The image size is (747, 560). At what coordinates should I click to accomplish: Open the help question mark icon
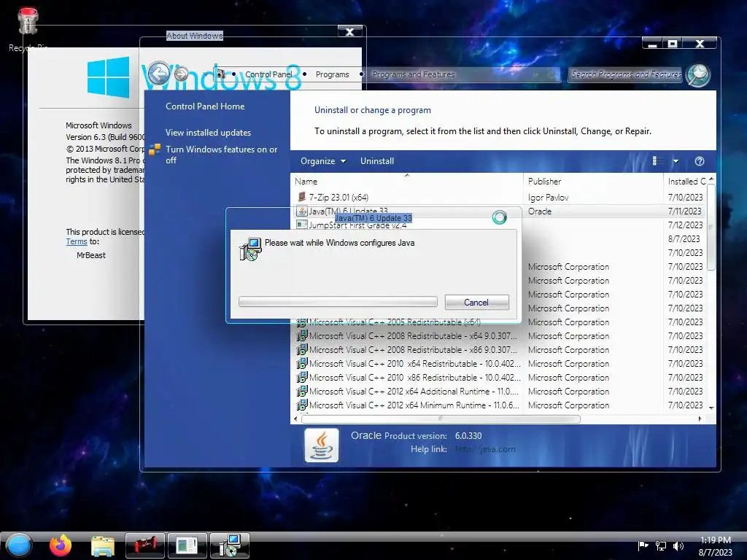point(700,161)
